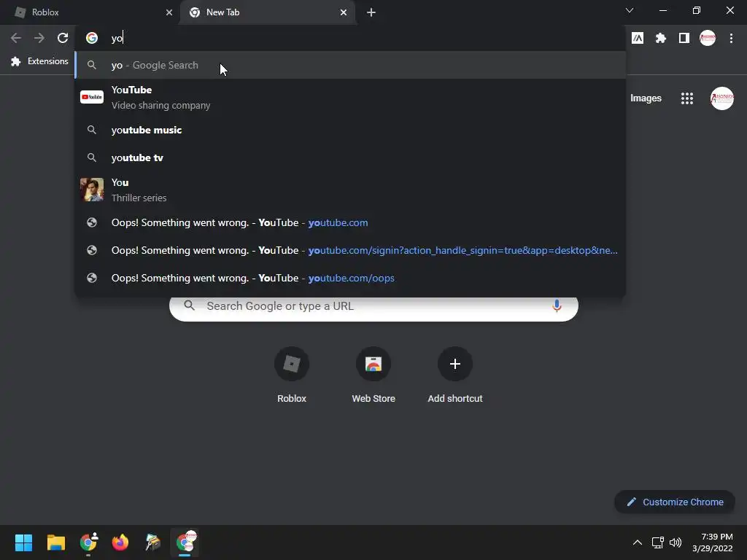The width and height of the screenshot is (747, 560).
Task: Open a new tab with plus button
Action: pyautogui.click(x=371, y=12)
